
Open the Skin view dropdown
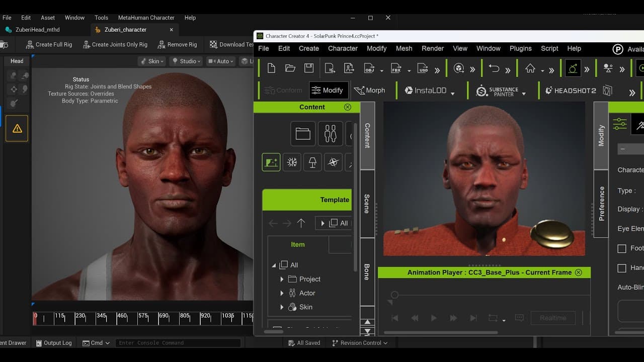153,61
